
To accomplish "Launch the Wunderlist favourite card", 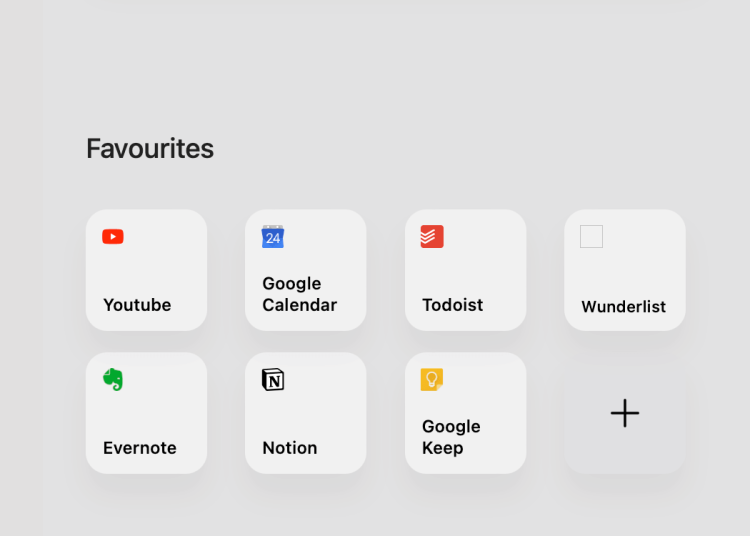I will pos(625,270).
